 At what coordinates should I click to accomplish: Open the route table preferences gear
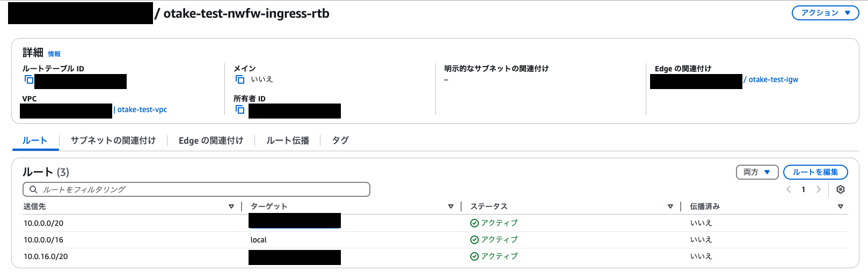pos(841,189)
